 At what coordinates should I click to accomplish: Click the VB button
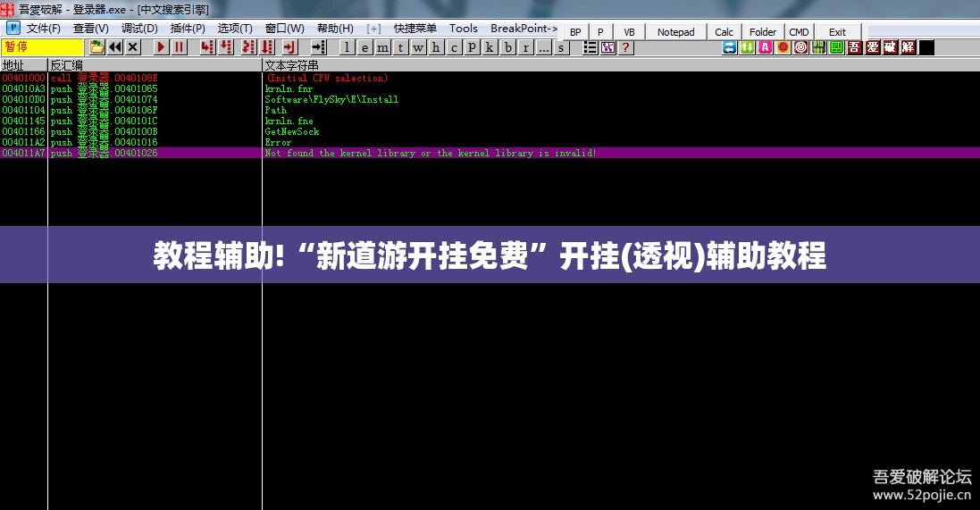point(630,32)
